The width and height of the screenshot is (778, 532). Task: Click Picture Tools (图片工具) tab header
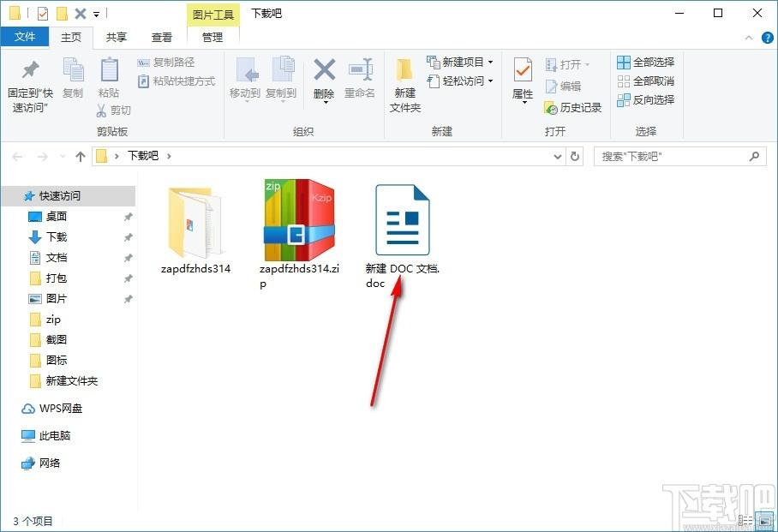pyautogui.click(x=212, y=15)
